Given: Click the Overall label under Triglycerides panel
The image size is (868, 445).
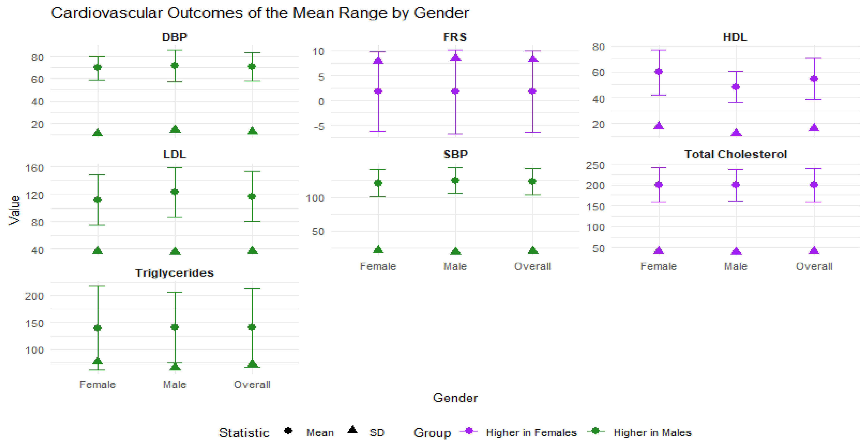Looking at the screenshot, I should (x=252, y=385).
